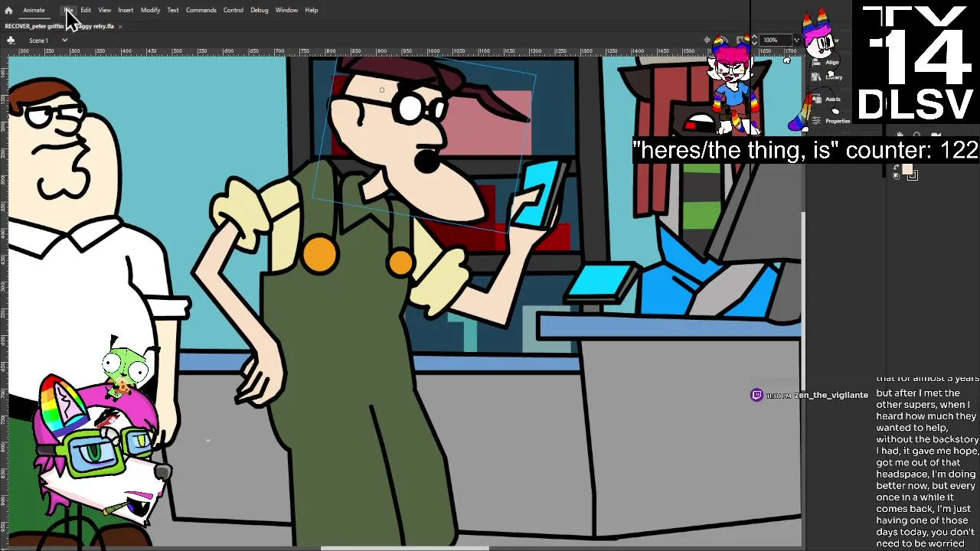
Task: Click the center stage icon
Action: click(x=707, y=40)
